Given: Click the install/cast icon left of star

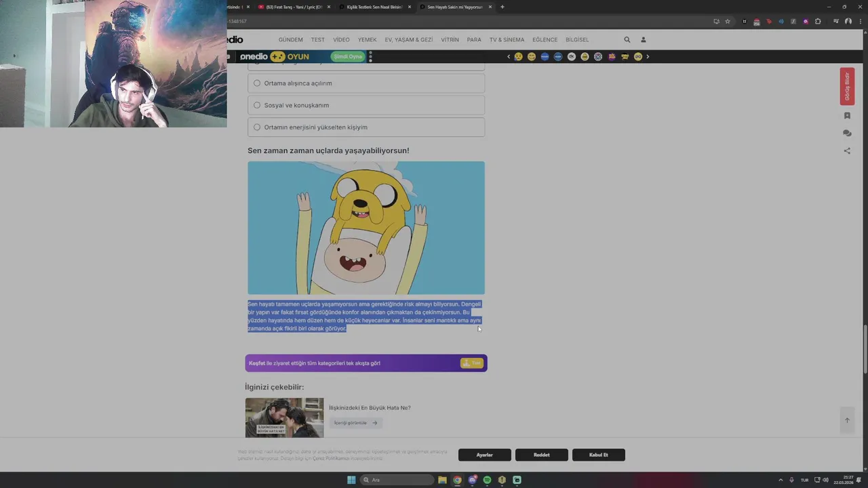Looking at the screenshot, I should tap(716, 22).
